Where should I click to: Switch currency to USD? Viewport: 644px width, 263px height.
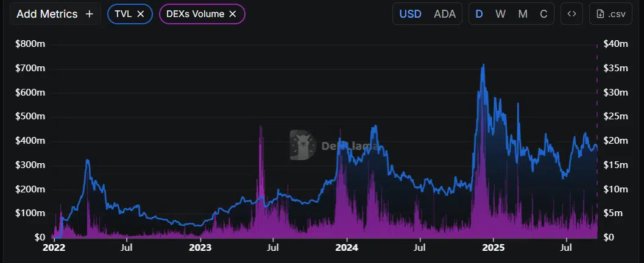[410, 14]
